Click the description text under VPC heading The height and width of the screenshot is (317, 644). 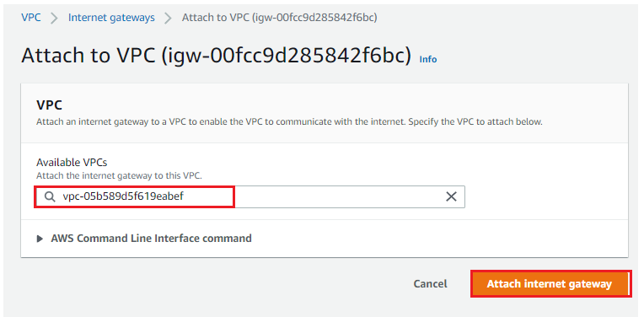[290, 122]
